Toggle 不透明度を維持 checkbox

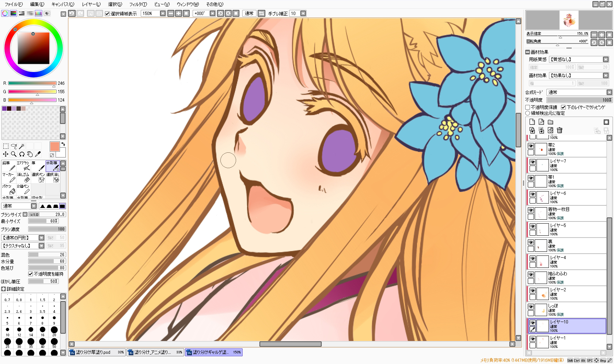[x=31, y=274]
